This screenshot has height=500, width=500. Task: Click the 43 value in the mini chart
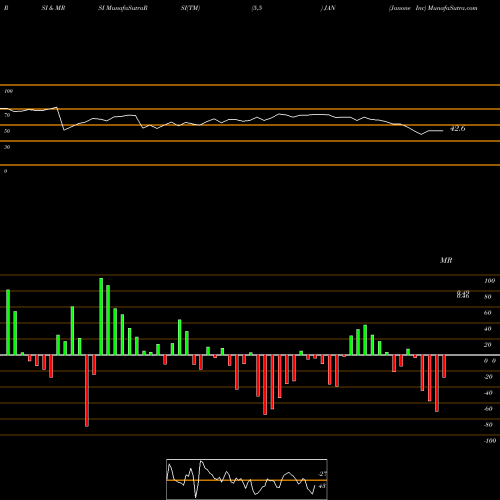[322, 486]
